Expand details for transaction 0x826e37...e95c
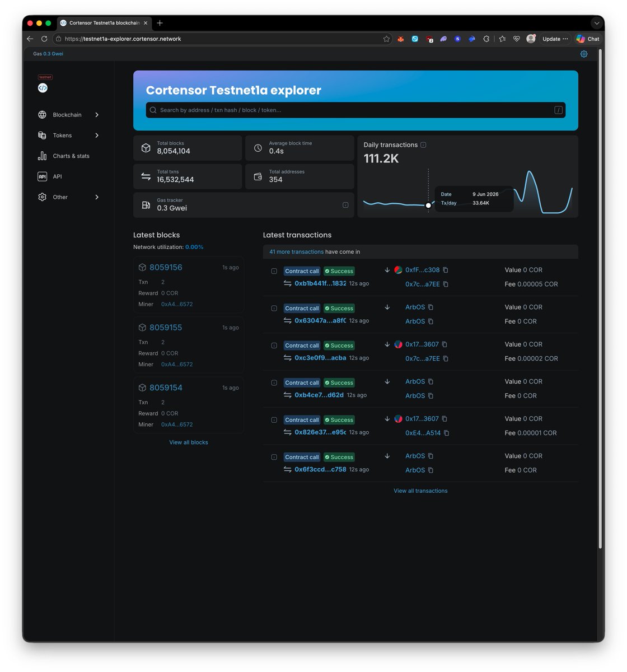This screenshot has height=672, width=627. tap(274, 420)
